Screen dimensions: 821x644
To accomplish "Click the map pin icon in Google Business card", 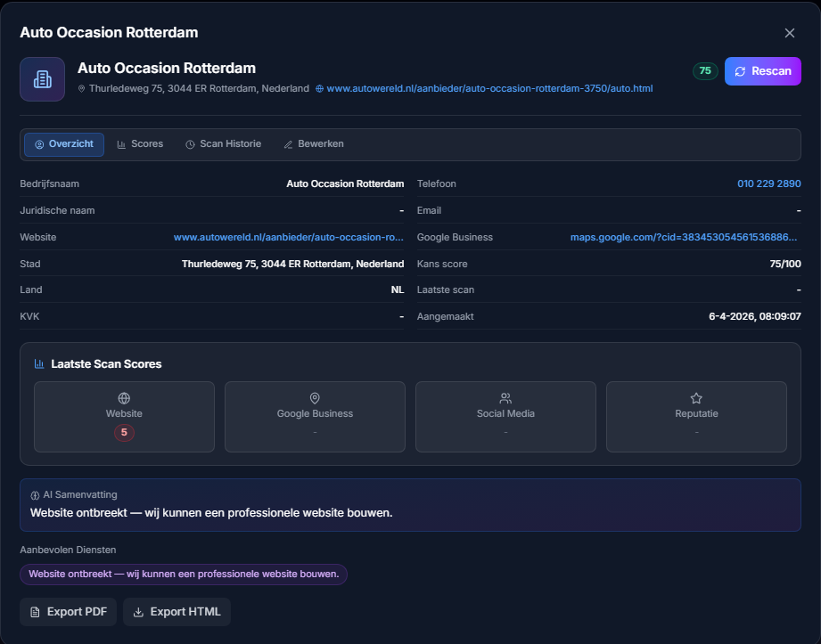I will coord(315,398).
